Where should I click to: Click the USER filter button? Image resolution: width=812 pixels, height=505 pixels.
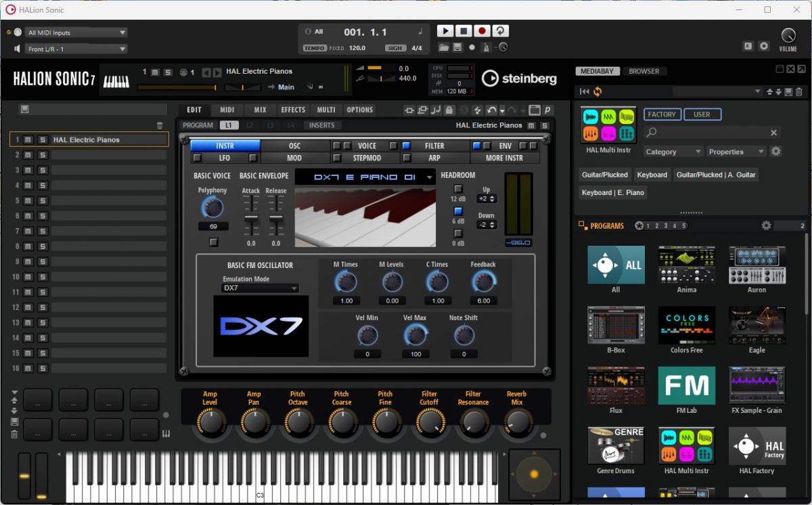coord(702,114)
